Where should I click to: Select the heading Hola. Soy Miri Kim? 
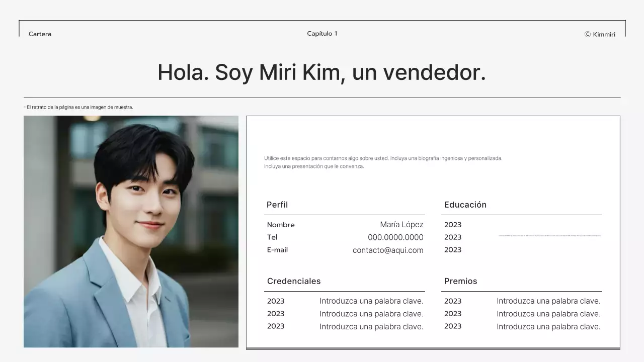(x=322, y=72)
